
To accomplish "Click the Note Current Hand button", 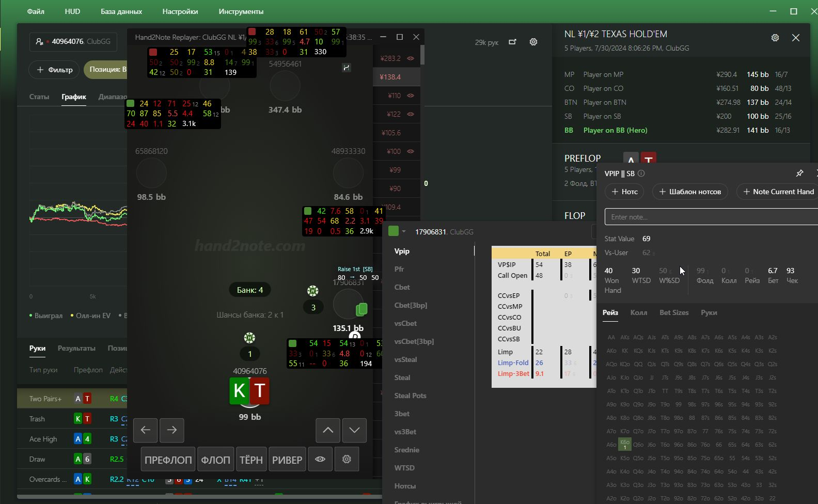I will 778,192.
